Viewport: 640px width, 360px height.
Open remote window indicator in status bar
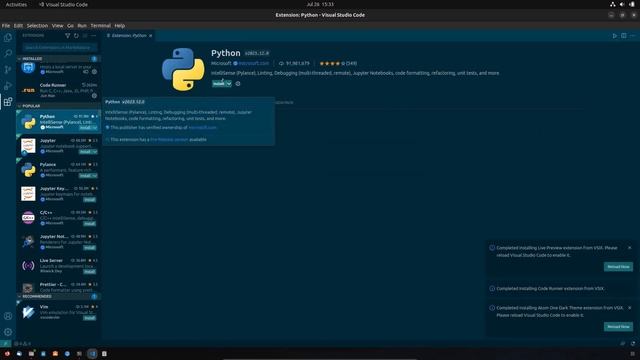[5, 344]
